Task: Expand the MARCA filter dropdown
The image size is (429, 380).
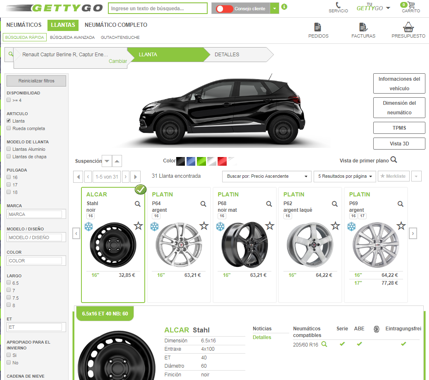Action: (36, 214)
